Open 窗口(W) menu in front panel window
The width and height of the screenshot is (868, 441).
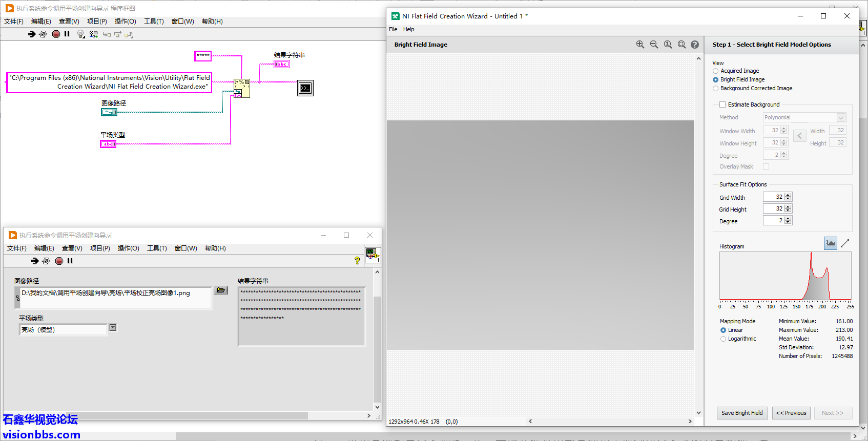click(185, 248)
